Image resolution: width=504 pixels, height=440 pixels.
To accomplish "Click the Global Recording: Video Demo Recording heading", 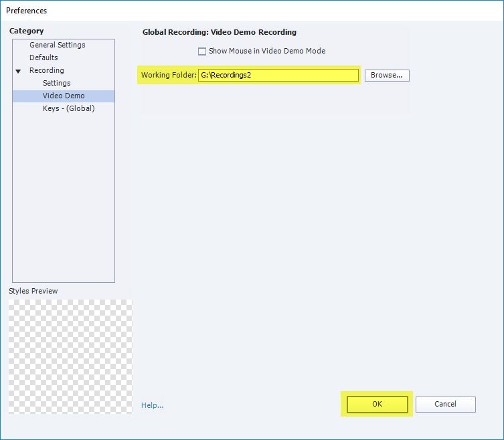I will pos(220,32).
